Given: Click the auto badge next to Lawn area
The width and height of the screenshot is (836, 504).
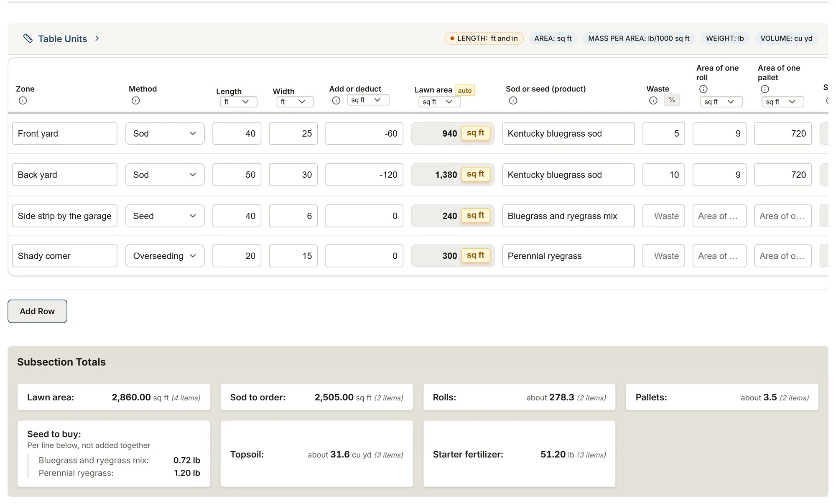Looking at the screenshot, I should [x=465, y=90].
